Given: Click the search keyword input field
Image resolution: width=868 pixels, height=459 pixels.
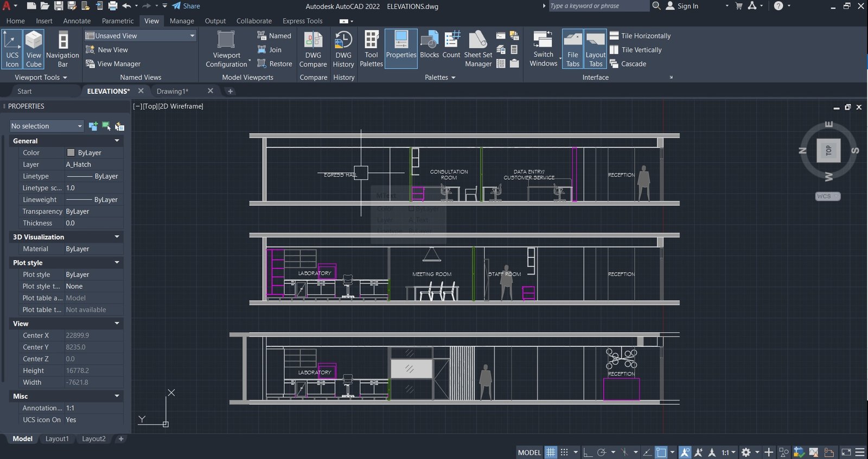Looking at the screenshot, I should pos(598,6).
